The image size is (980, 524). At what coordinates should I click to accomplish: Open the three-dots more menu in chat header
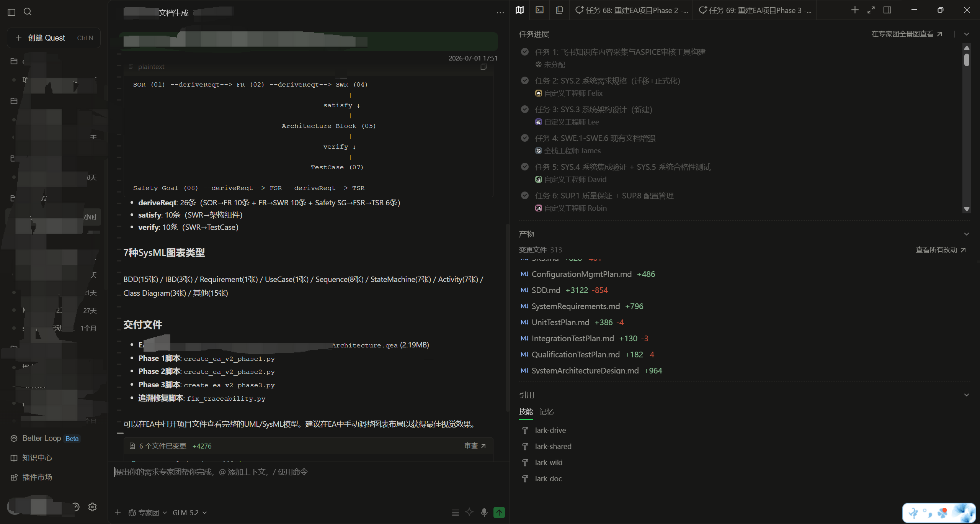click(500, 13)
